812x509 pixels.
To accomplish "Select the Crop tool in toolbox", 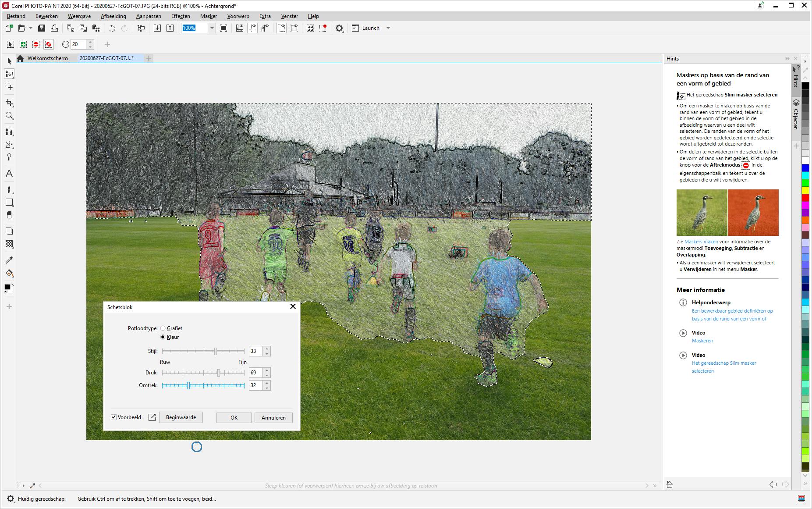I will coord(9,103).
